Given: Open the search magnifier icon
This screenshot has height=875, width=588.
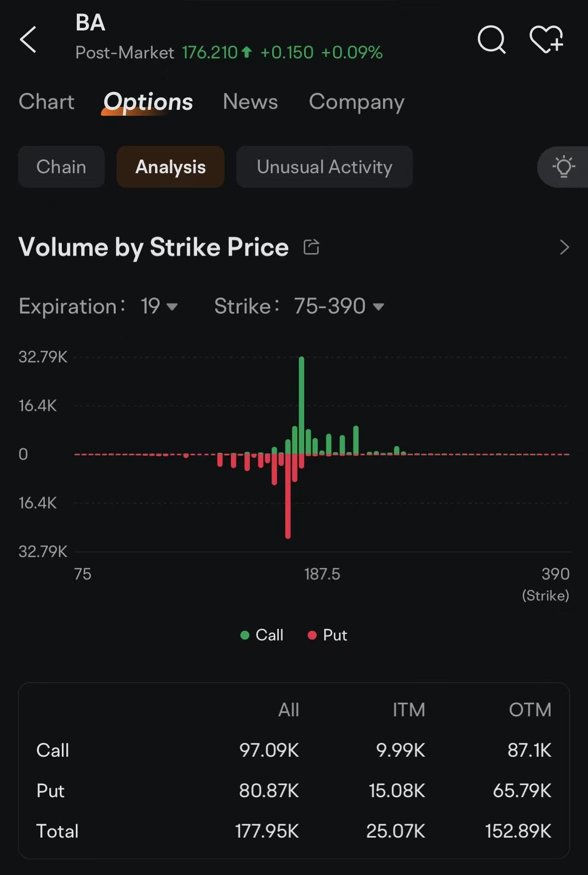Looking at the screenshot, I should pyautogui.click(x=492, y=39).
